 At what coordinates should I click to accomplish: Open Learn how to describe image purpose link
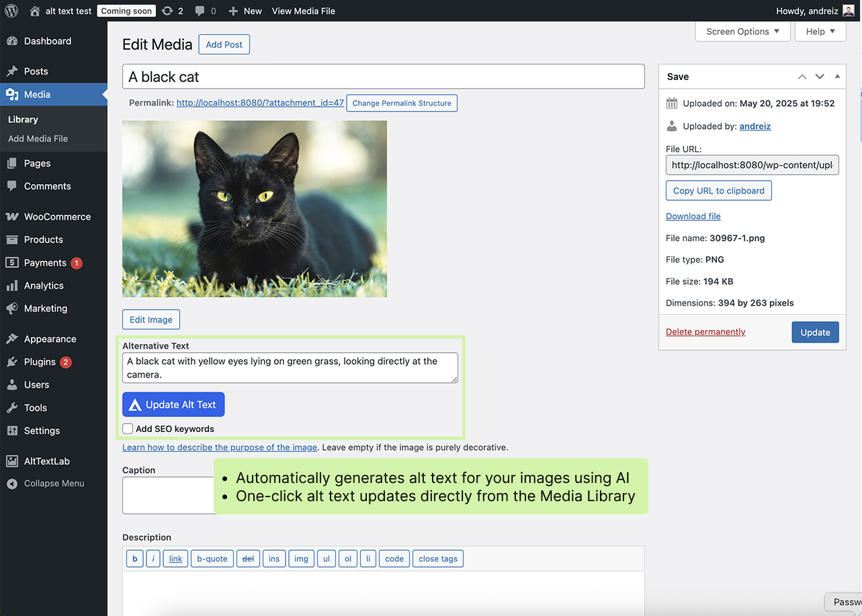[220, 447]
